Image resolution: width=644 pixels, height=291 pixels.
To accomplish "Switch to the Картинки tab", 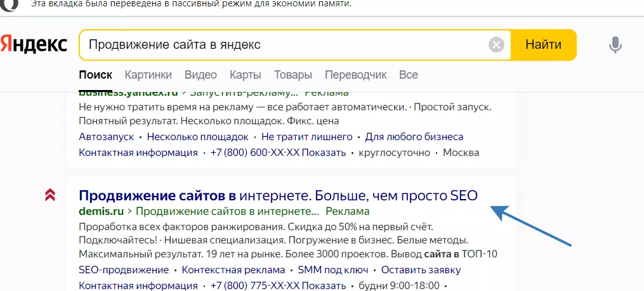I will 148,75.
